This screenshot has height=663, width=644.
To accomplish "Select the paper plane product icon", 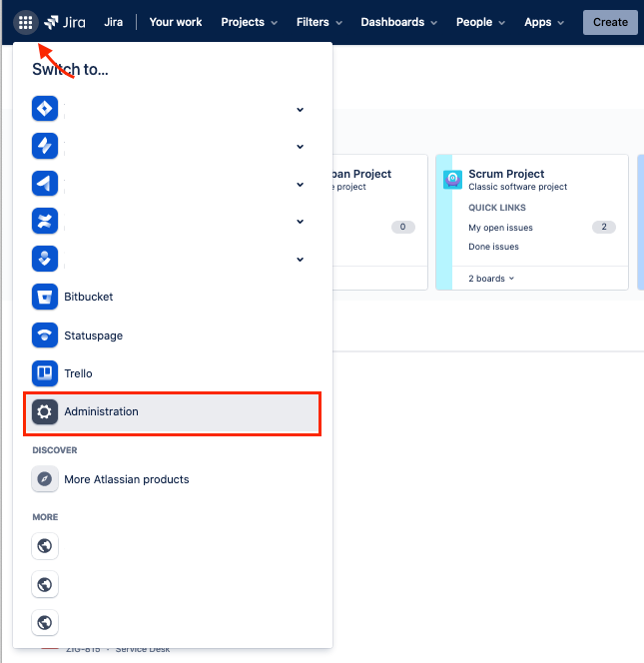I will 45,184.
